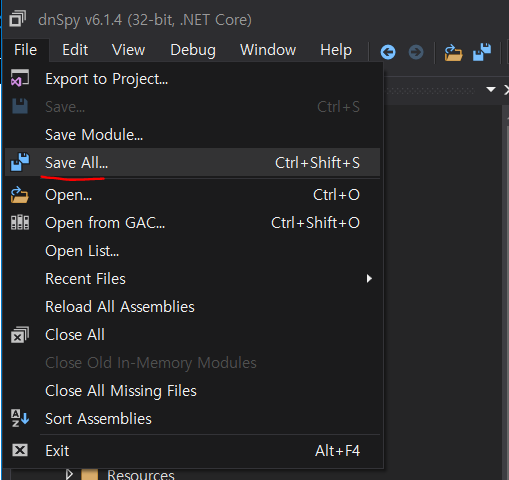Open the Debug menu
Screen dimensions: 509x480
click(193, 50)
